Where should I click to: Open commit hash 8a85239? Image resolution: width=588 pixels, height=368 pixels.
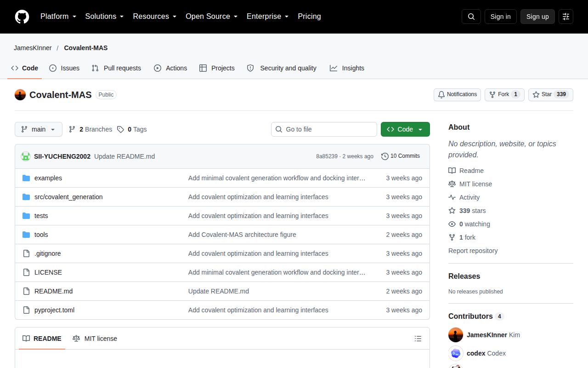coord(327,156)
